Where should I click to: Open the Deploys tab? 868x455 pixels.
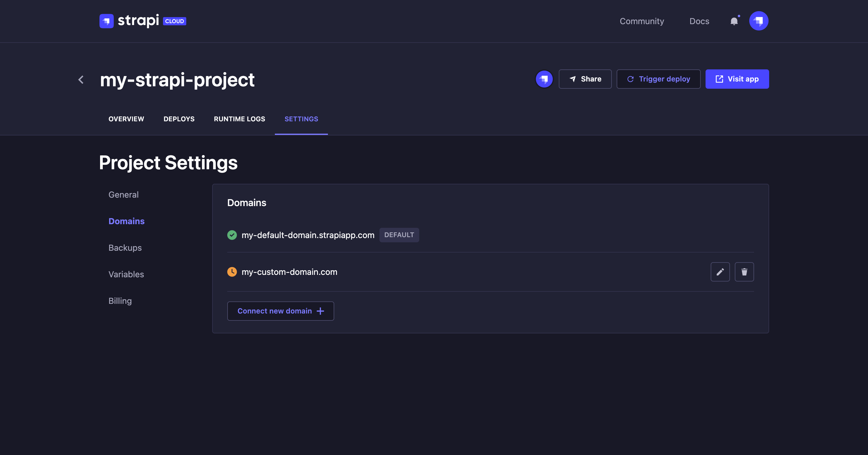179,119
